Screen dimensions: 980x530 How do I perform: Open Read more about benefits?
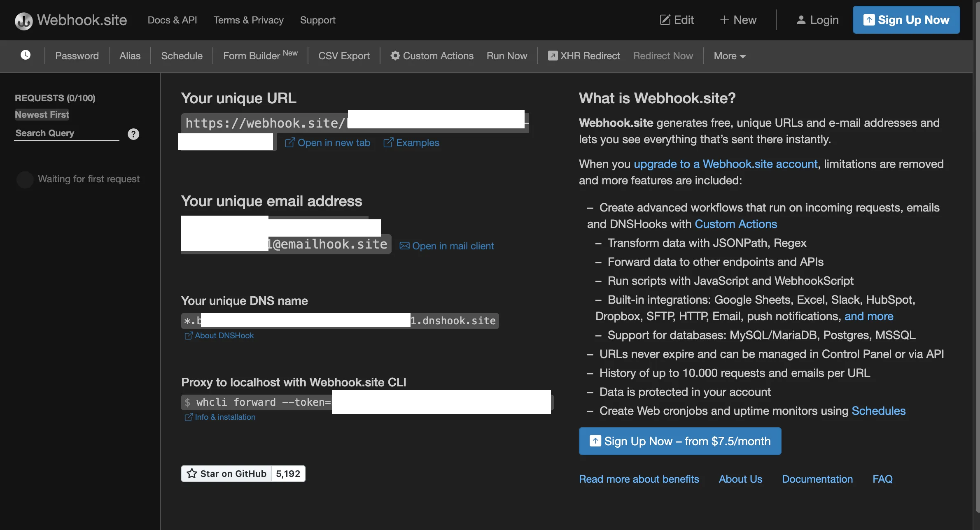pyautogui.click(x=639, y=479)
